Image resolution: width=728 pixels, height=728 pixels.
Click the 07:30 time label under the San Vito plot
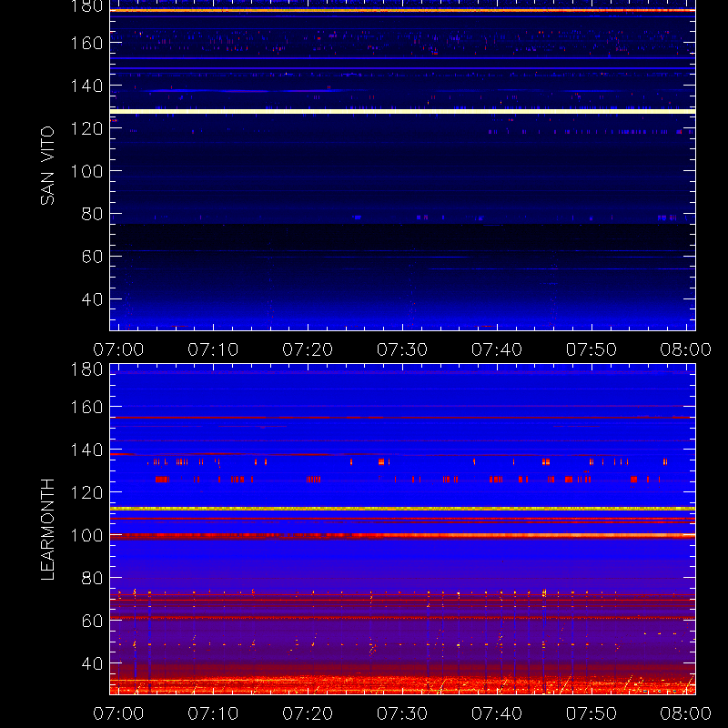click(x=402, y=349)
